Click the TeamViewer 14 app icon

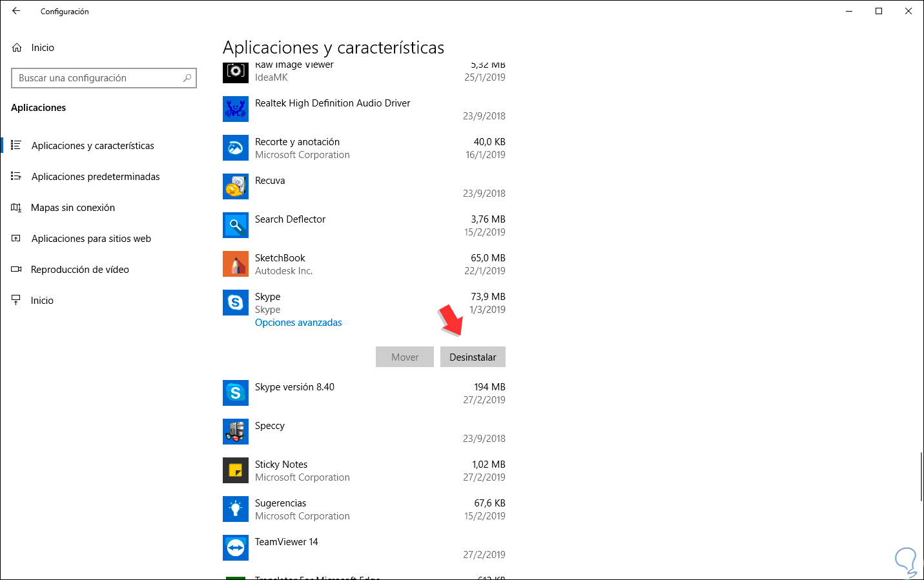(236, 548)
